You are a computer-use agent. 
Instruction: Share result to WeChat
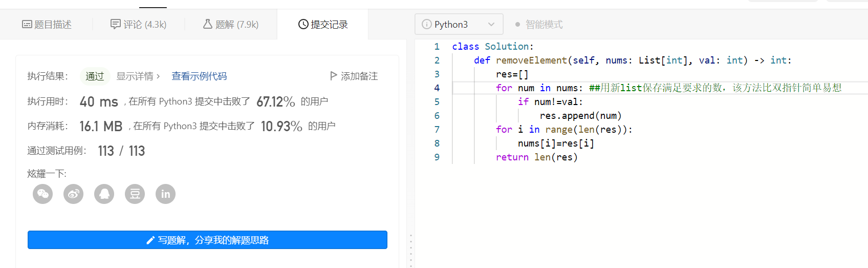(x=43, y=194)
